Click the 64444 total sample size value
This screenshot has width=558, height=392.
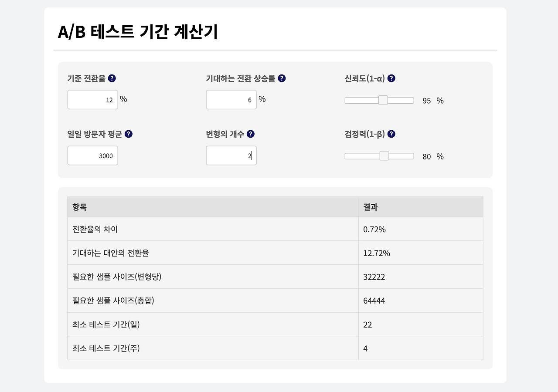click(374, 300)
